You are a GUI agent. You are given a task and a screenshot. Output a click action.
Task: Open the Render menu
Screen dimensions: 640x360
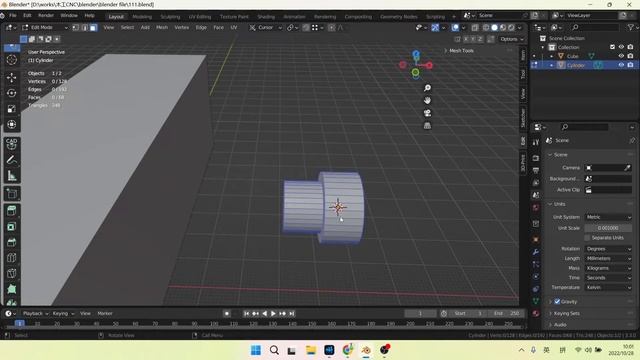click(x=46, y=16)
